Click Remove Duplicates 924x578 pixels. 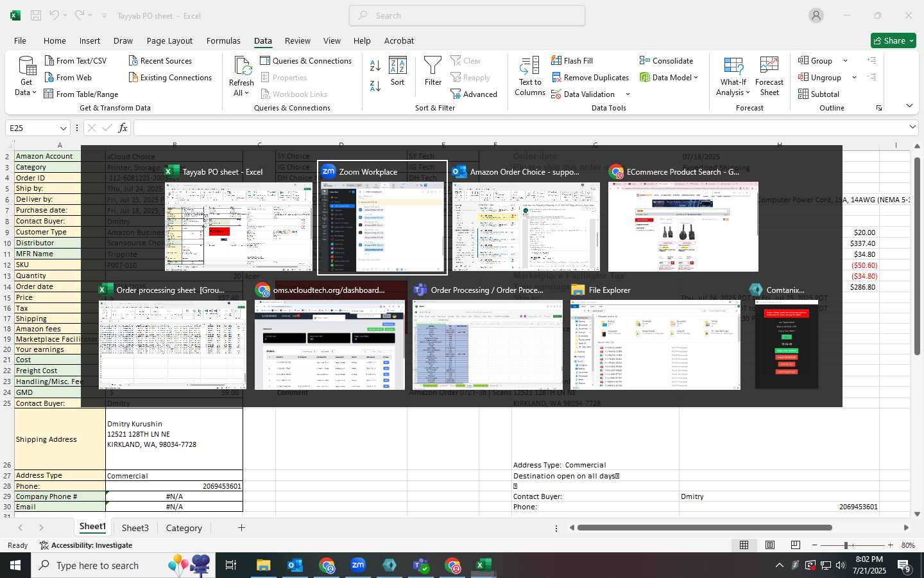click(x=590, y=77)
